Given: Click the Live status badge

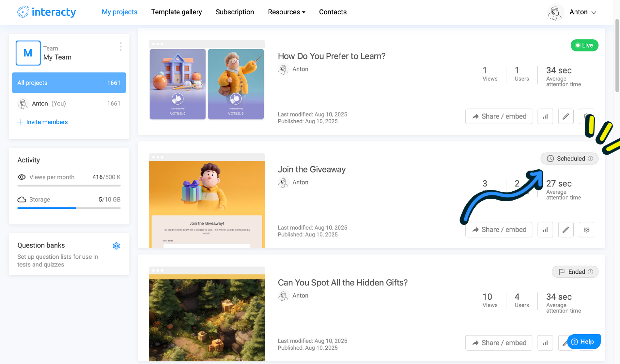Looking at the screenshot, I should tap(584, 45).
